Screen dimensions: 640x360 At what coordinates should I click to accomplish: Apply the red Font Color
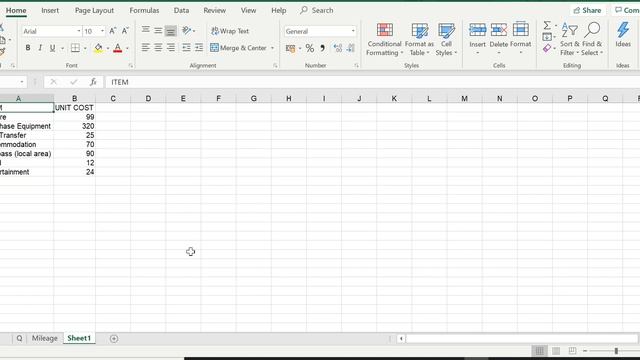pos(118,48)
